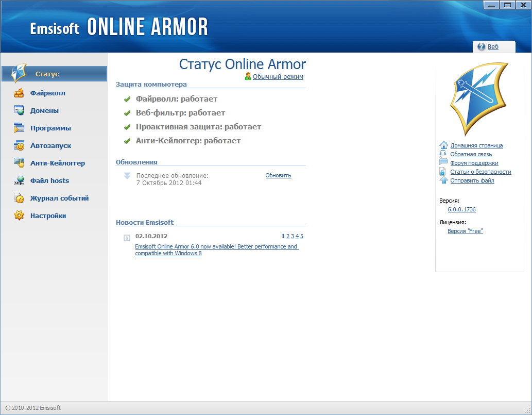Click the Настройки gear icon
The image size is (532, 415).
(x=19, y=215)
